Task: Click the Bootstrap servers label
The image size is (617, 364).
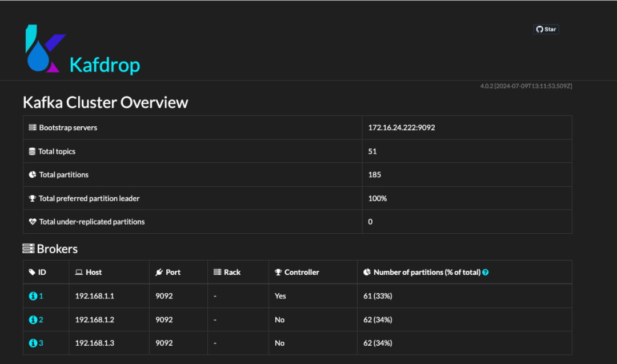Action: point(68,127)
